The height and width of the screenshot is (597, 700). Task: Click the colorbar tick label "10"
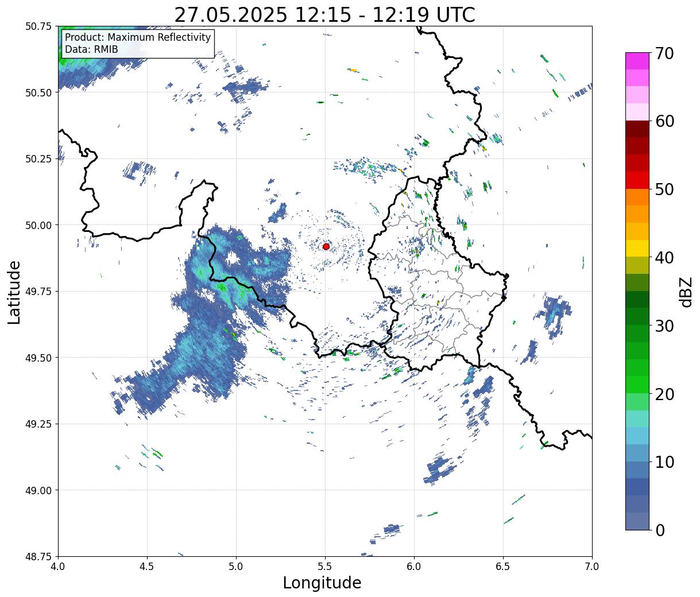(664, 462)
